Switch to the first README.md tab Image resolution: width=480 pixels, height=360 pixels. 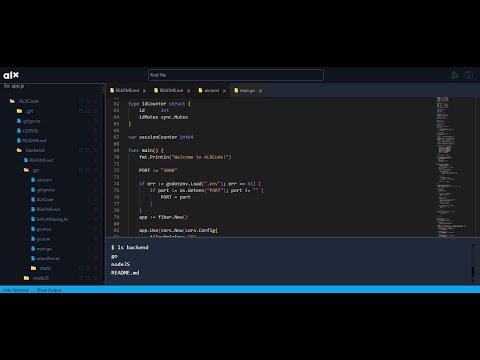127,90
